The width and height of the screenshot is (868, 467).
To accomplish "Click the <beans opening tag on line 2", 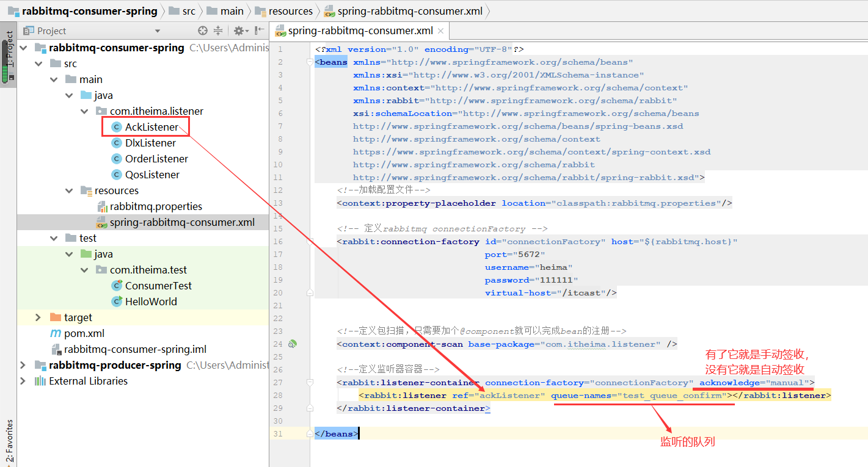I will click(331, 62).
